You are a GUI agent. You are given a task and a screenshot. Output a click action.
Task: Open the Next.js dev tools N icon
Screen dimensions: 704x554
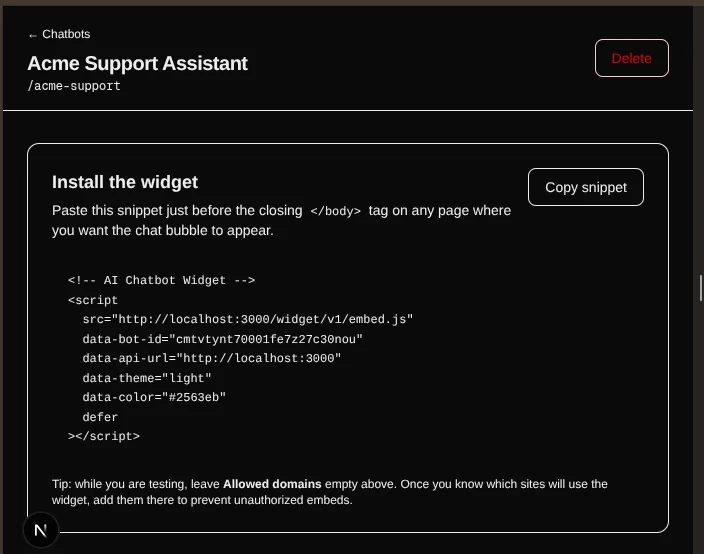coord(41,530)
